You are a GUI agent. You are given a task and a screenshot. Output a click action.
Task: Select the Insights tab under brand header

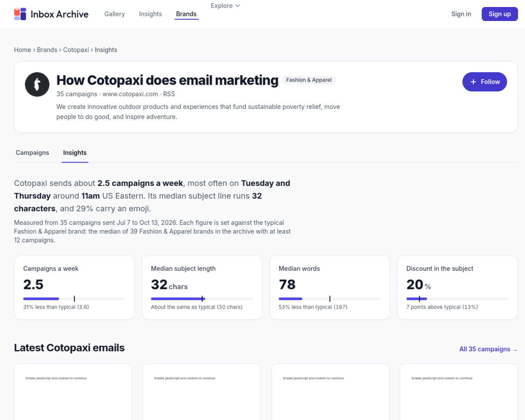coord(75,152)
